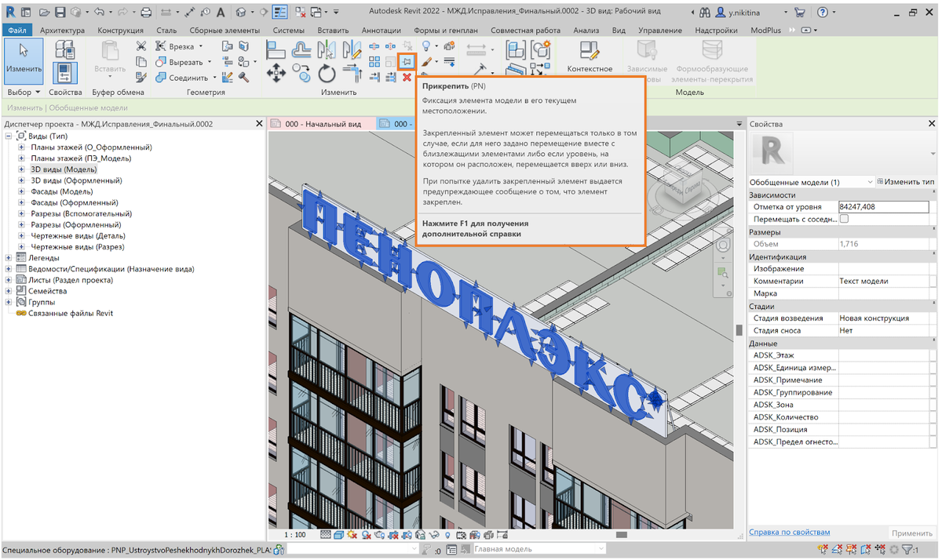Click the view scale '1 : 100'
Screen dimensions: 942x560
pyautogui.click(x=295, y=535)
